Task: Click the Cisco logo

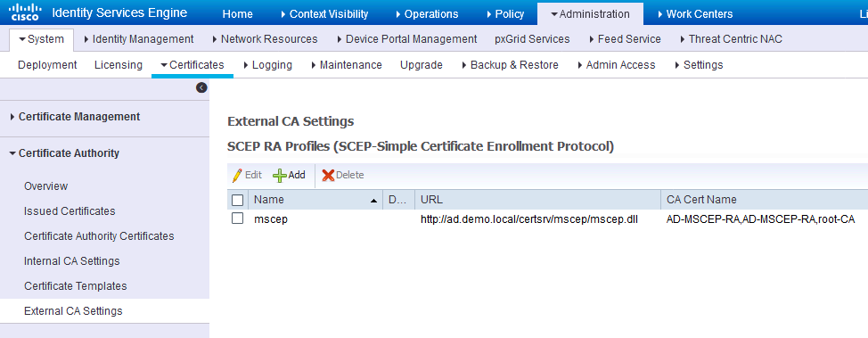Action: [26, 12]
